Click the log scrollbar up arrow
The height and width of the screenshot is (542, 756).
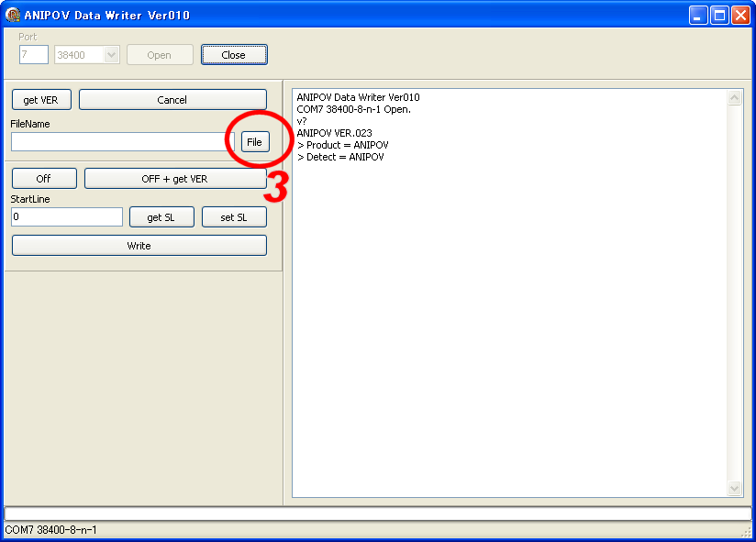[x=734, y=98]
